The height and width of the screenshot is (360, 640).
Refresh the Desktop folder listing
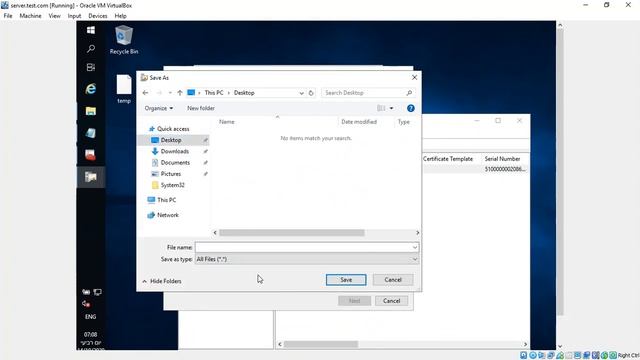[x=311, y=93]
